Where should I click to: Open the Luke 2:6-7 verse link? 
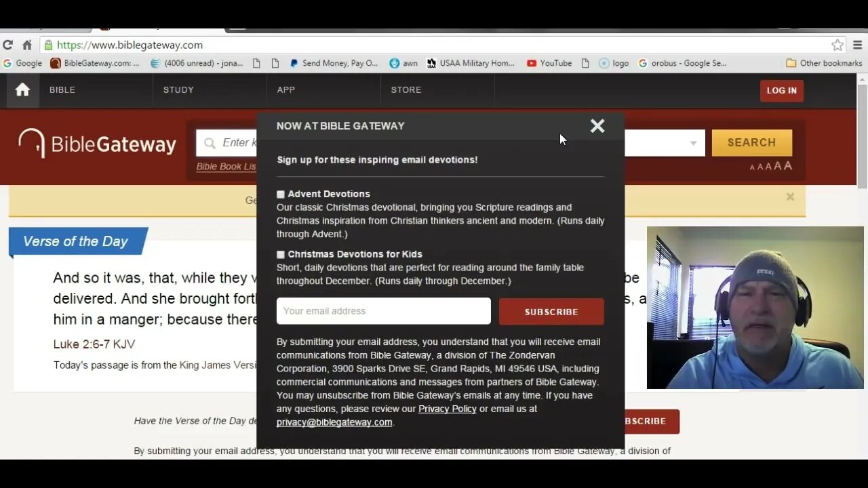coord(81,344)
